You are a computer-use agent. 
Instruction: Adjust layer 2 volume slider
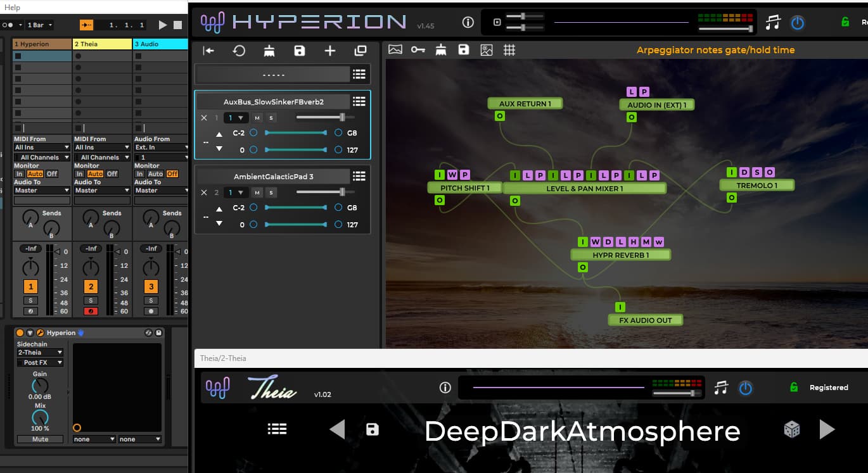325,192
